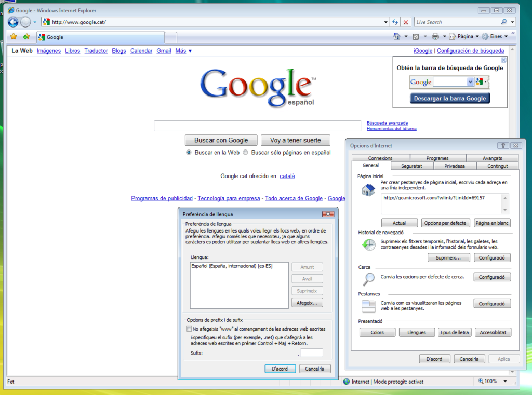Click the Add to Favorites icon
Viewport: 532px width, 395px height.
point(26,37)
